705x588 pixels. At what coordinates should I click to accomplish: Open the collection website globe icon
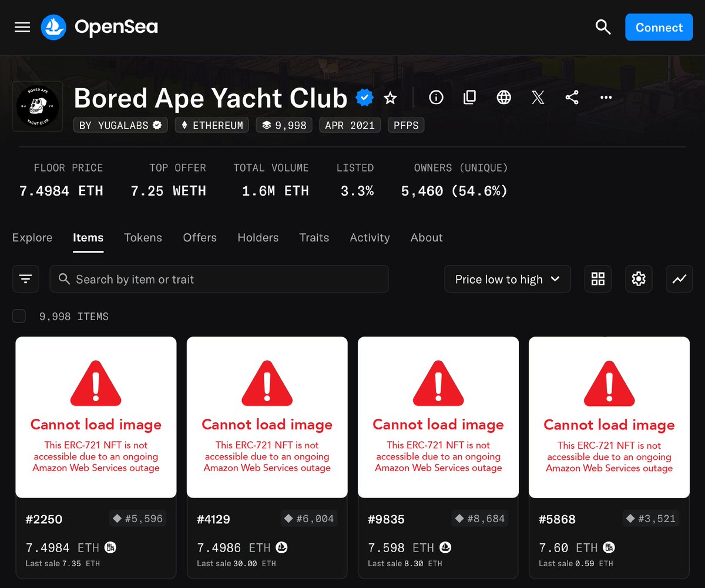[503, 98]
